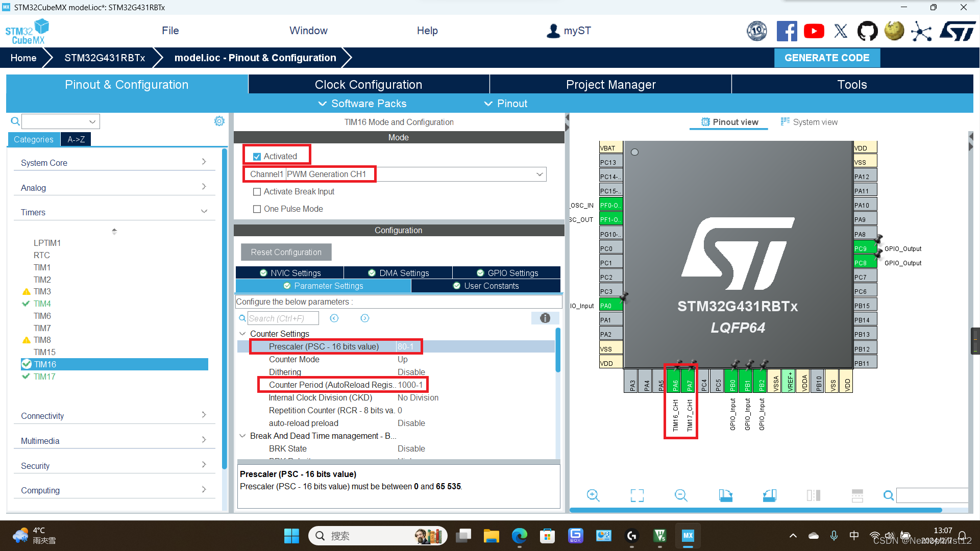Click the Reset Configuration button
The image size is (980, 551).
pos(286,253)
